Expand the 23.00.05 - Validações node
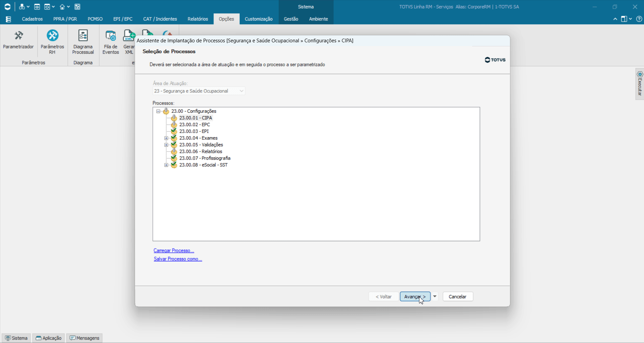The image size is (644, 343). [166, 145]
